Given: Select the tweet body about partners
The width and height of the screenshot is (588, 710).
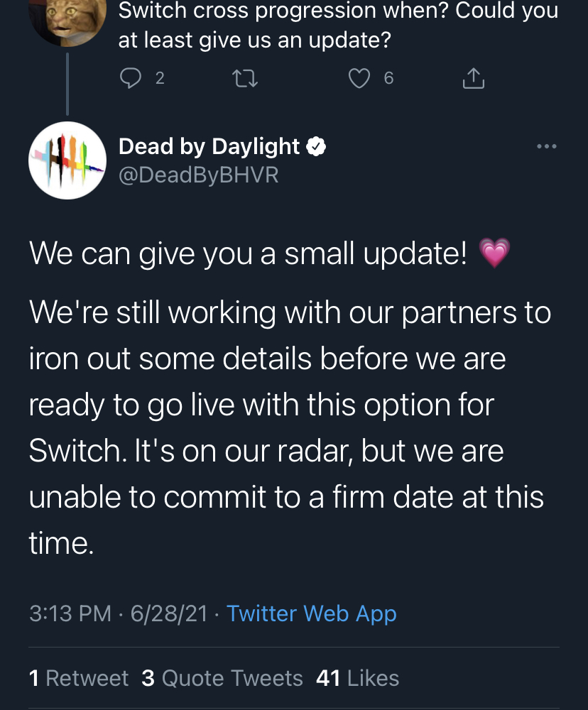Looking at the screenshot, I should pos(290,427).
